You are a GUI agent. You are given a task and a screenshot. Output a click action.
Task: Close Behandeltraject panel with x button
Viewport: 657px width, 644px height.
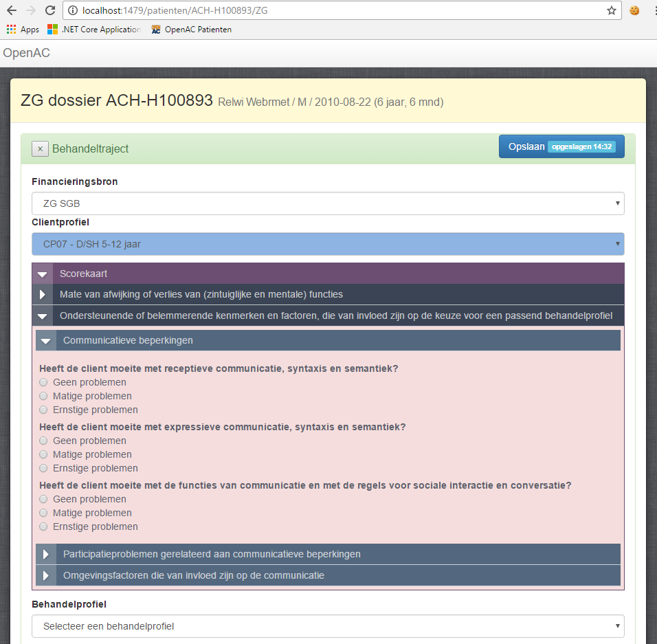[x=40, y=148]
